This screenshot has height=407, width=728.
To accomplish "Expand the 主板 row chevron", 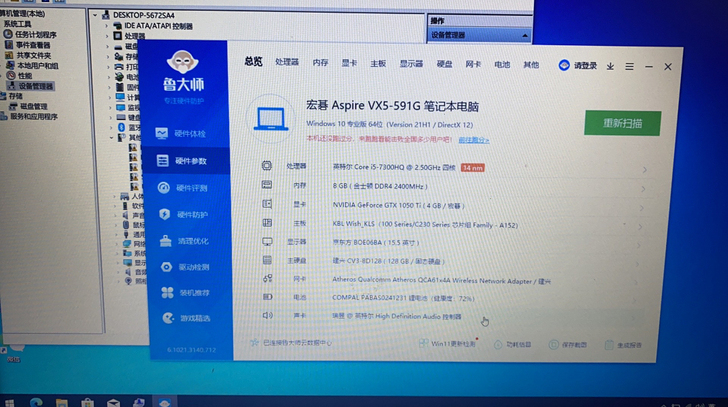I will coord(640,227).
